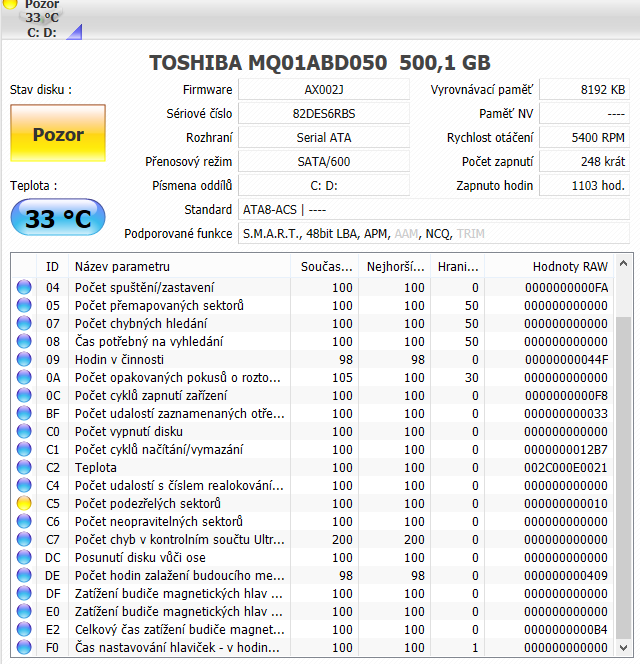Viewport: 640px width, 664px height.
Task: Click the blue status icon of row C7
Action: coord(24,539)
